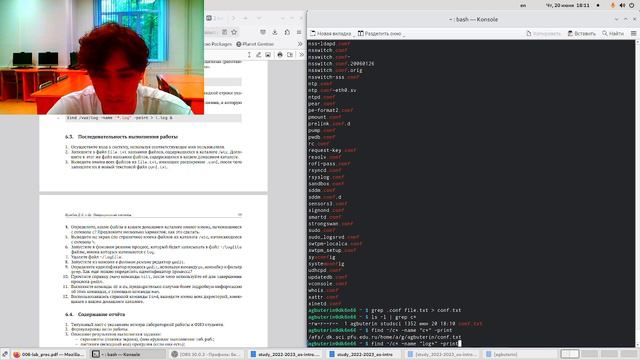Open the Firefox downloads icon
This screenshot has width=640, height=360.
click(275, 32)
